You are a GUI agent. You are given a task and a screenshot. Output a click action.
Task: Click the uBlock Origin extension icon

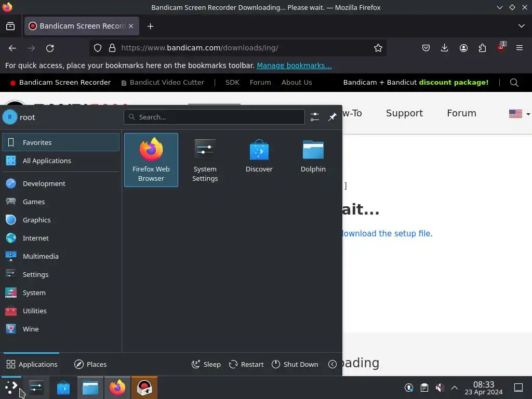click(501, 48)
